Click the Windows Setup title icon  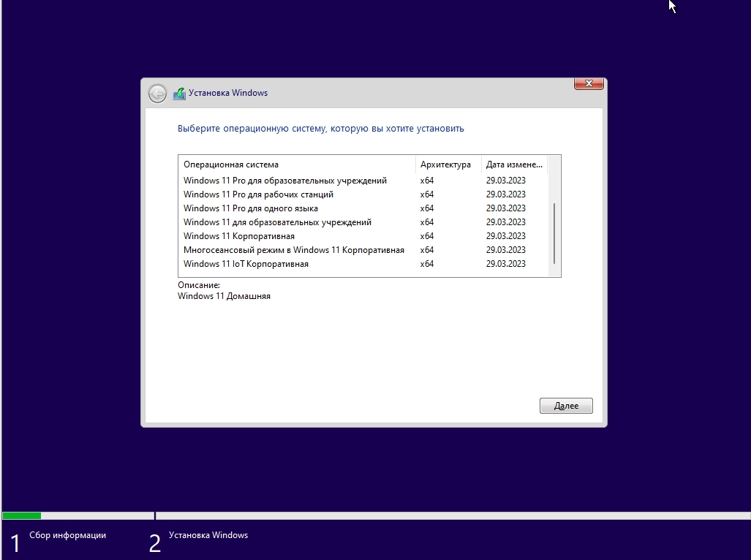pyautogui.click(x=179, y=94)
